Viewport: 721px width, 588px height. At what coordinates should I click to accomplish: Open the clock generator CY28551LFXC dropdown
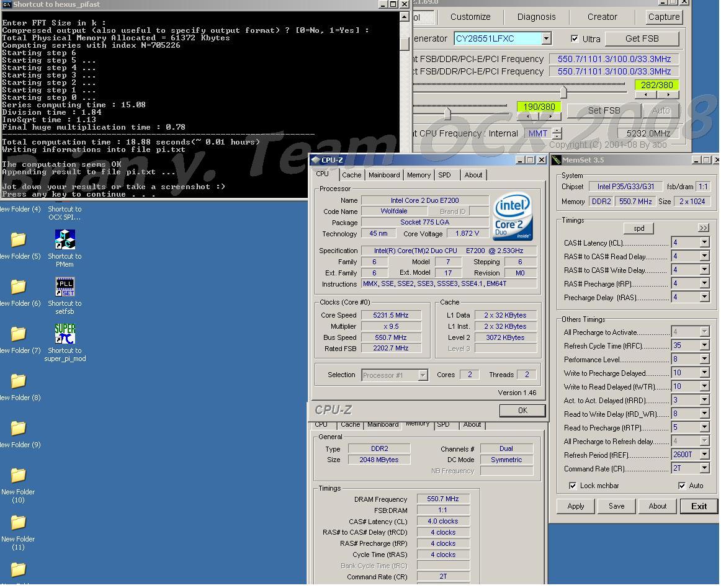click(546, 38)
